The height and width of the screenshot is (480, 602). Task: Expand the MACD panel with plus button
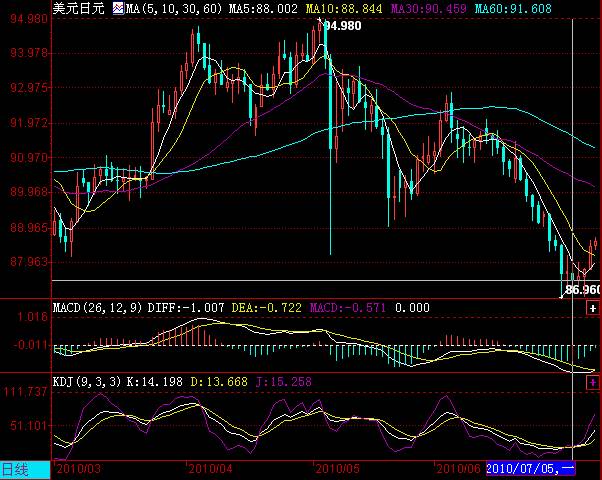(x=593, y=308)
